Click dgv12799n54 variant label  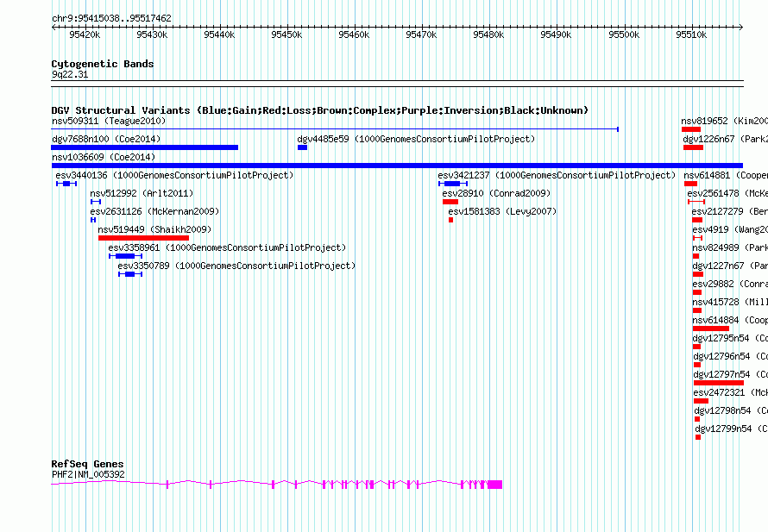tap(732, 429)
